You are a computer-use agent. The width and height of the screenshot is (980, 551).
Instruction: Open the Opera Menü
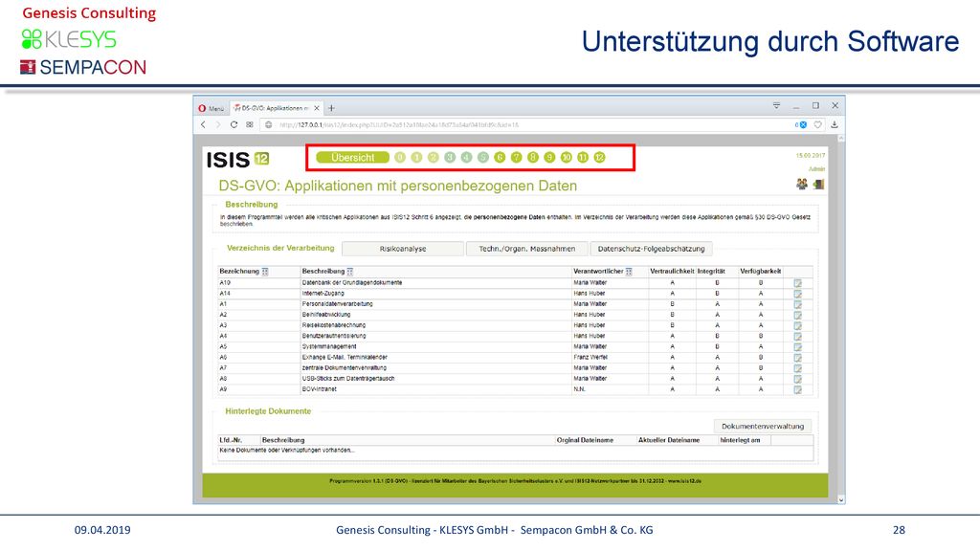[x=212, y=108]
